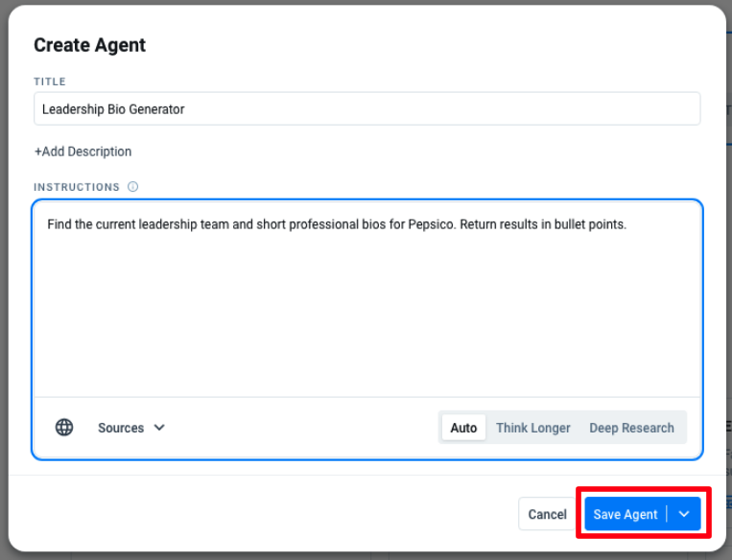Click the +Add Description link
This screenshot has width=732, height=560.
[x=83, y=152]
